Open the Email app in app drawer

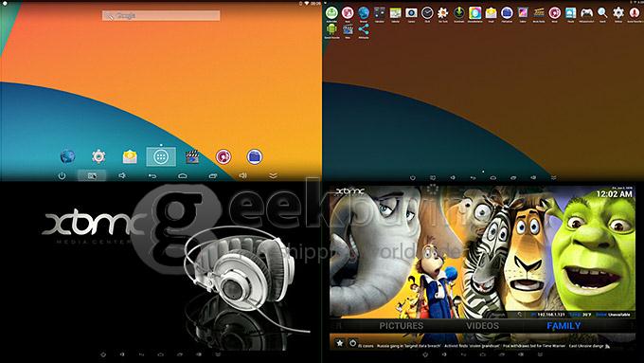[x=491, y=13]
